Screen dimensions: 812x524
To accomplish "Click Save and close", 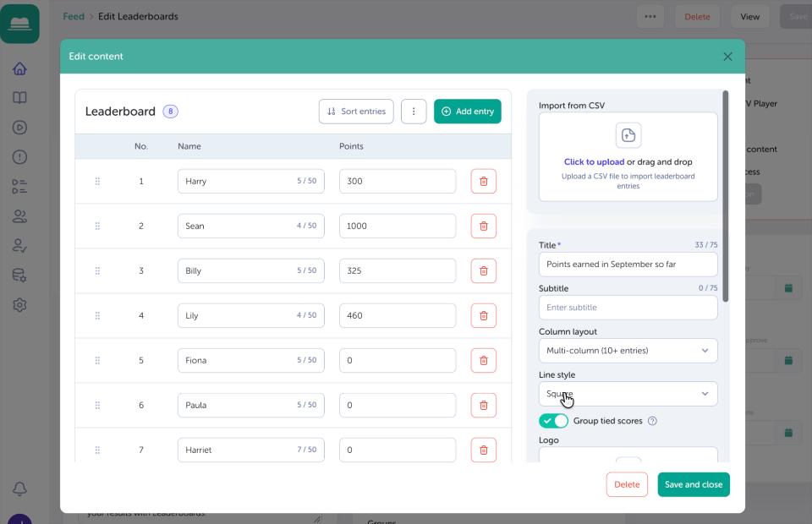I will [x=694, y=484].
